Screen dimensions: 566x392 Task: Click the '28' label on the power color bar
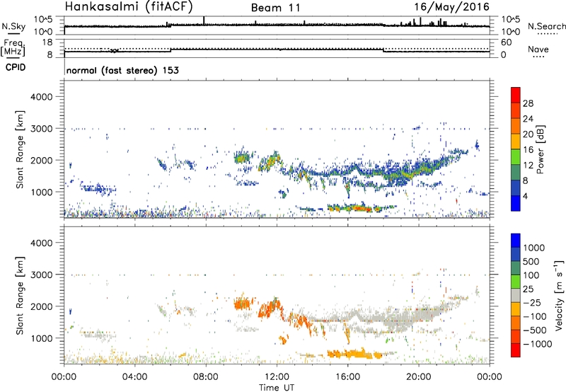tap(528, 103)
